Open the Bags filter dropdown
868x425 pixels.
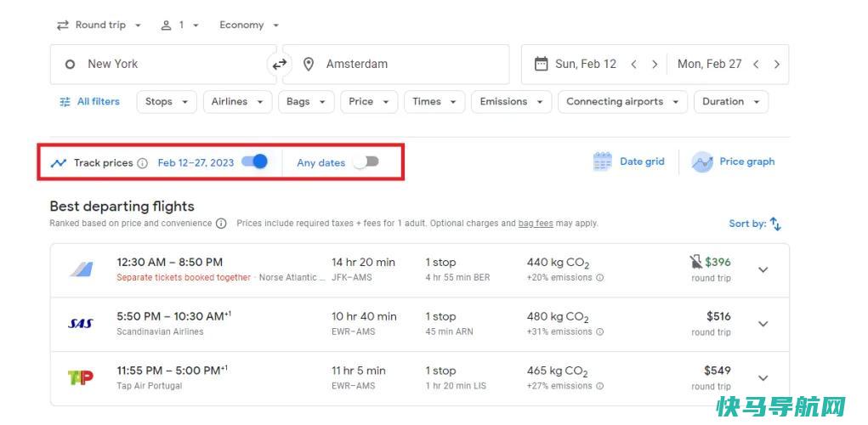pyautogui.click(x=306, y=102)
